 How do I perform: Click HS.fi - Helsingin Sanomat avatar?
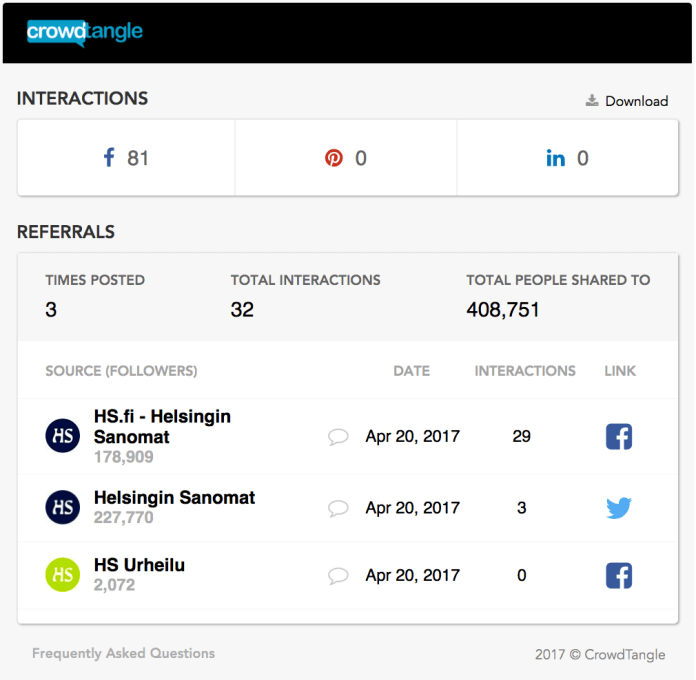click(62, 437)
